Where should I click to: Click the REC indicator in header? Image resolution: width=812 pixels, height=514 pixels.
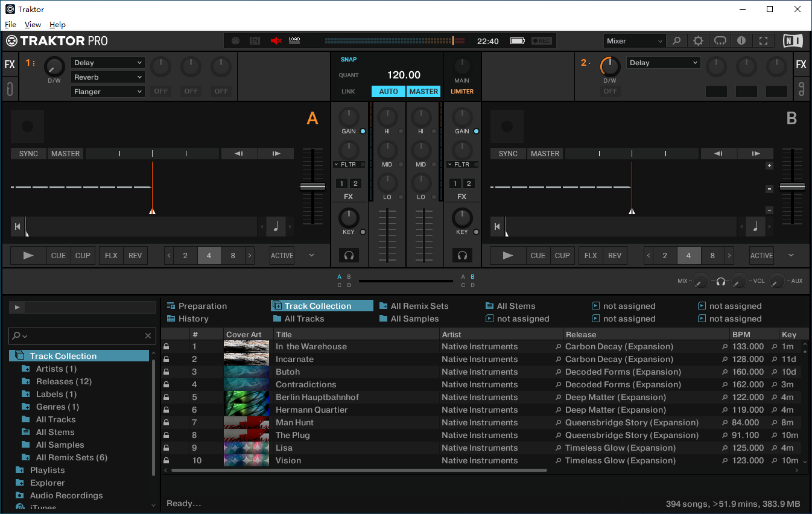coord(541,41)
